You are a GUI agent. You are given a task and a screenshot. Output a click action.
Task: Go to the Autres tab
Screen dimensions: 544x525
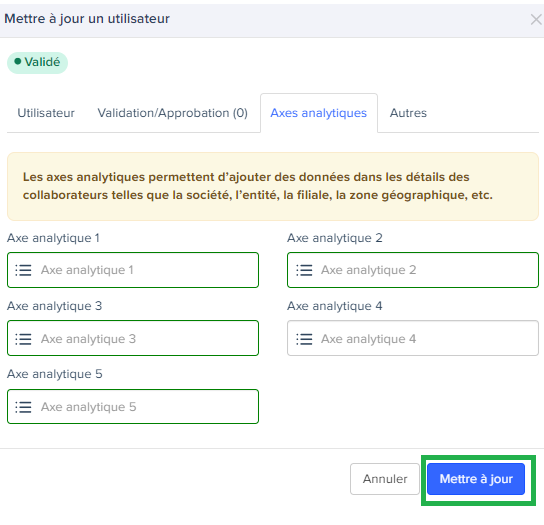coord(408,113)
